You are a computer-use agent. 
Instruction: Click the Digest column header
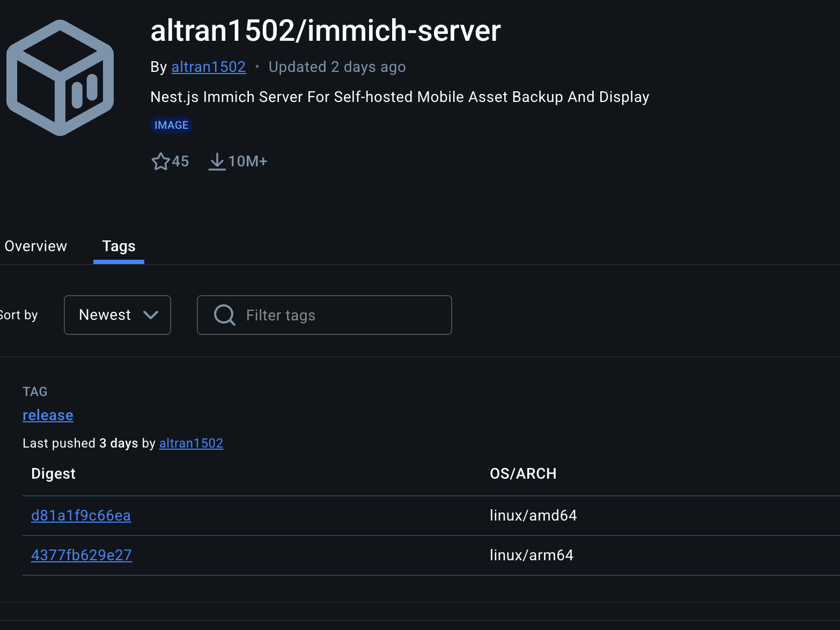point(53,474)
